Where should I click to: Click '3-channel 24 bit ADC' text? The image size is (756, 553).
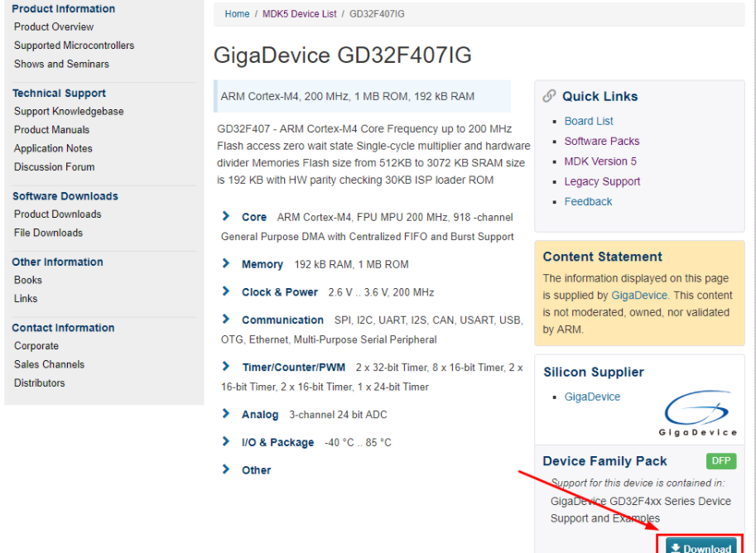[338, 415]
